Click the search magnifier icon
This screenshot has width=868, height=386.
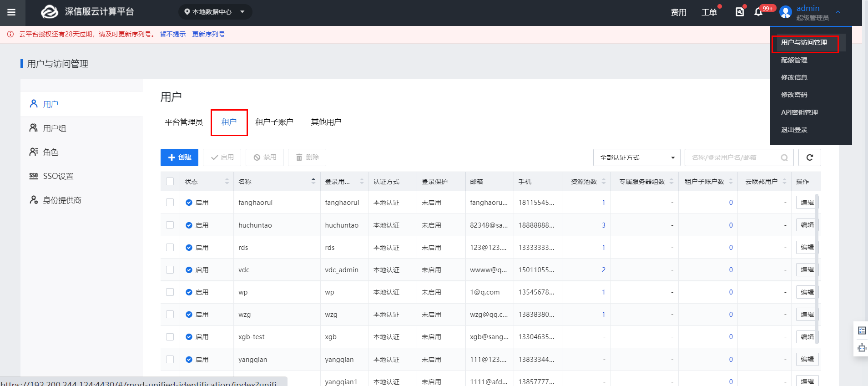[x=784, y=157]
